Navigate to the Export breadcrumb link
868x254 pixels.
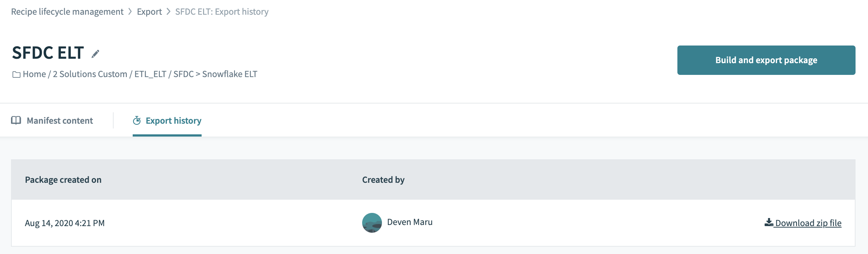click(x=149, y=12)
